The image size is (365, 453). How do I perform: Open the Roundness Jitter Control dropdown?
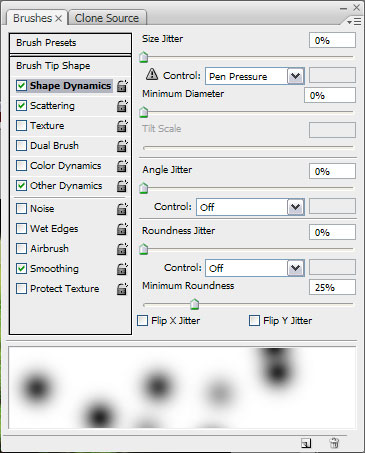[295, 268]
